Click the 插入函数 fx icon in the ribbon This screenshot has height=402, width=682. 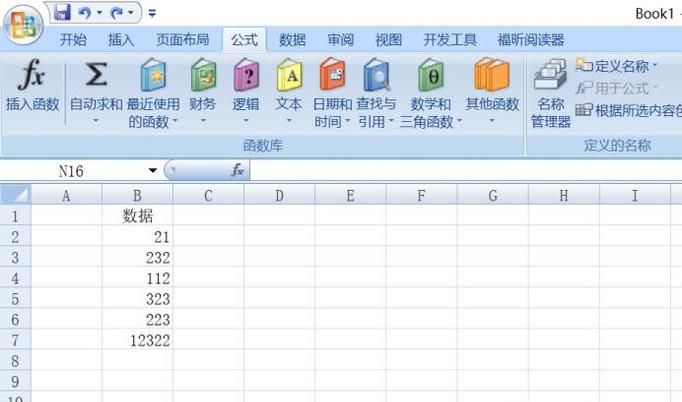31,74
